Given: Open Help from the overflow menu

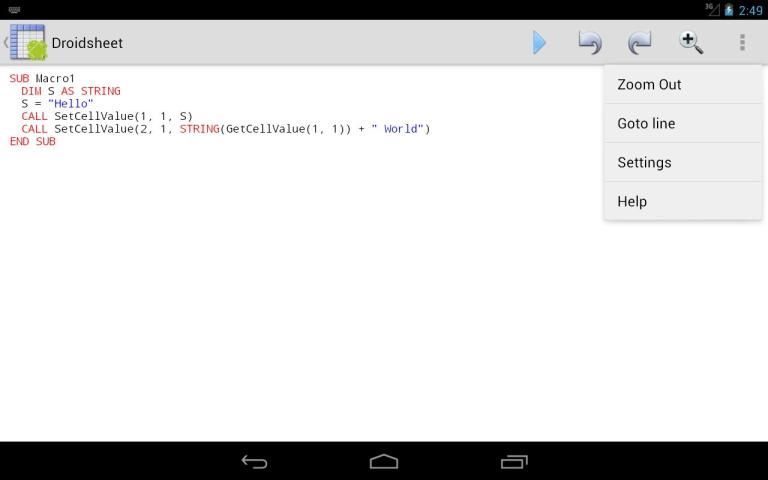Looking at the screenshot, I should [632, 202].
